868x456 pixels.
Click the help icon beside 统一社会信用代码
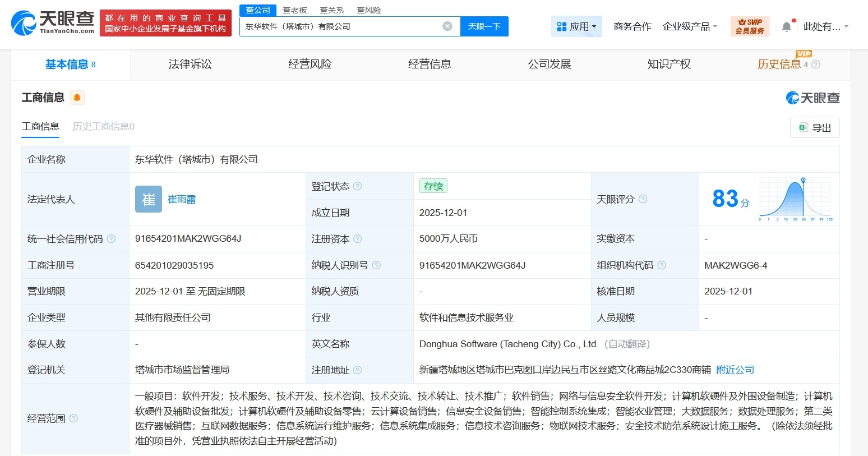(x=112, y=238)
